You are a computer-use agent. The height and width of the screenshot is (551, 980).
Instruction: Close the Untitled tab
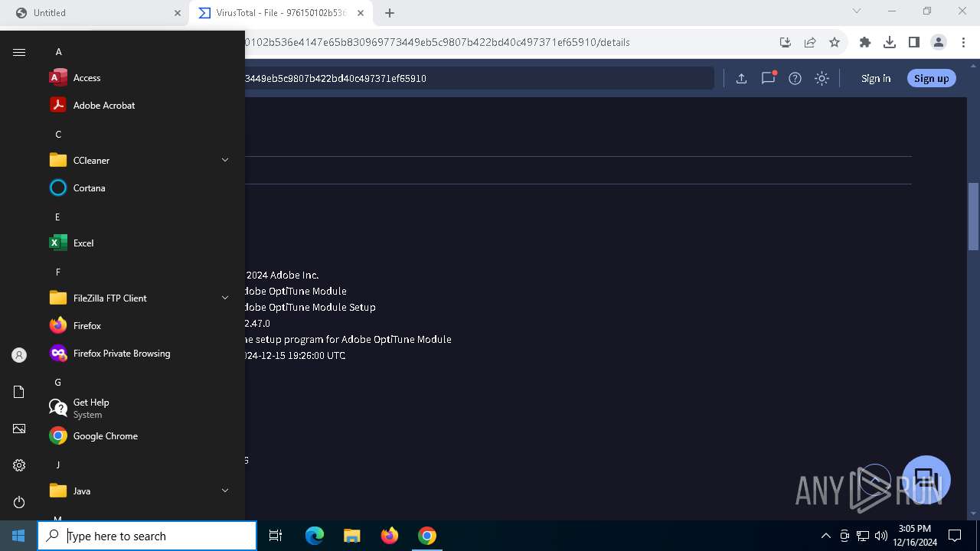[177, 13]
